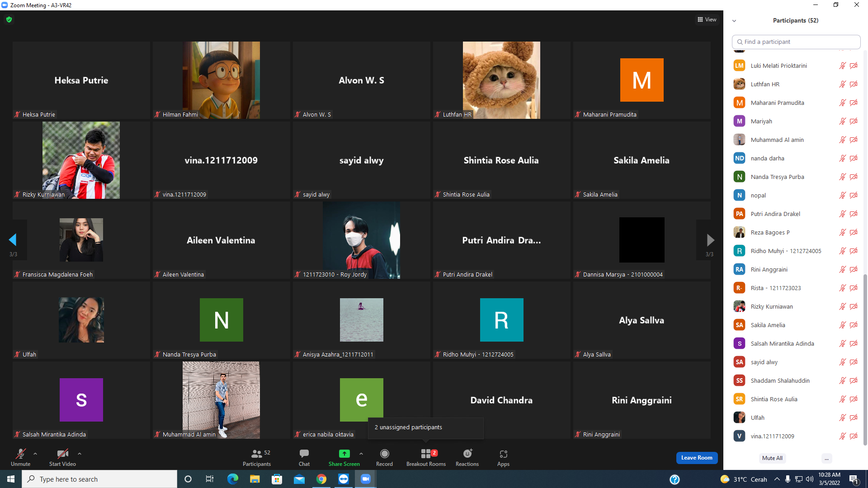
Task: Open Mail app from taskbar
Action: pyautogui.click(x=299, y=479)
